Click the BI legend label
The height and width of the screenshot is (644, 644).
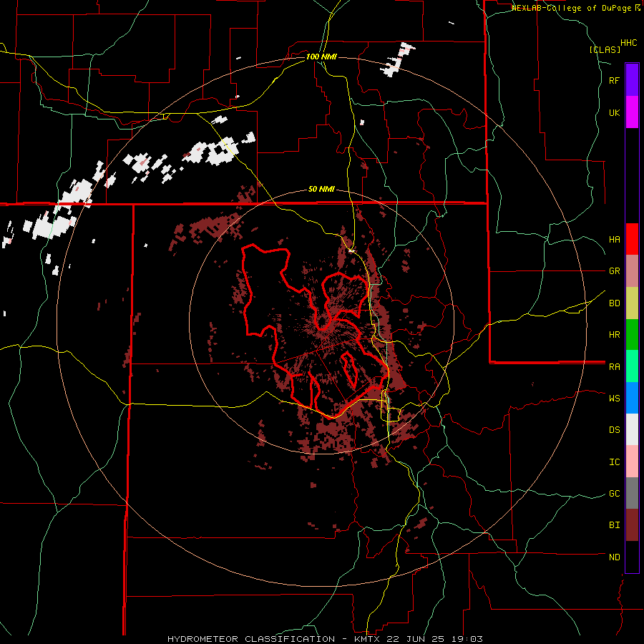coord(614,525)
